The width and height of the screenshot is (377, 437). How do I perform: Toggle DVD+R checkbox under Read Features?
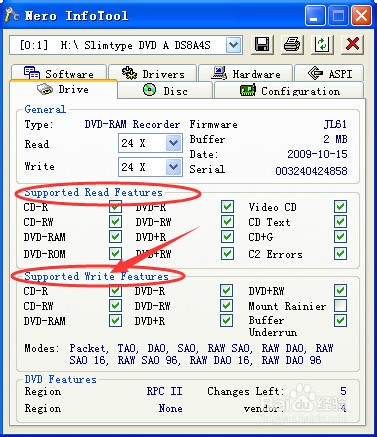227,237
